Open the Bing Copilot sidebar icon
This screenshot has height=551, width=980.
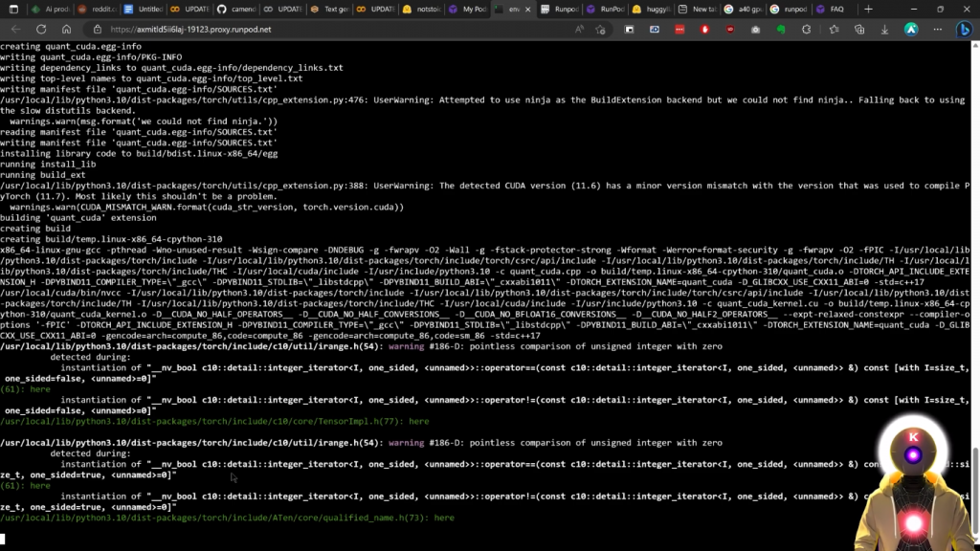coord(965,30)
